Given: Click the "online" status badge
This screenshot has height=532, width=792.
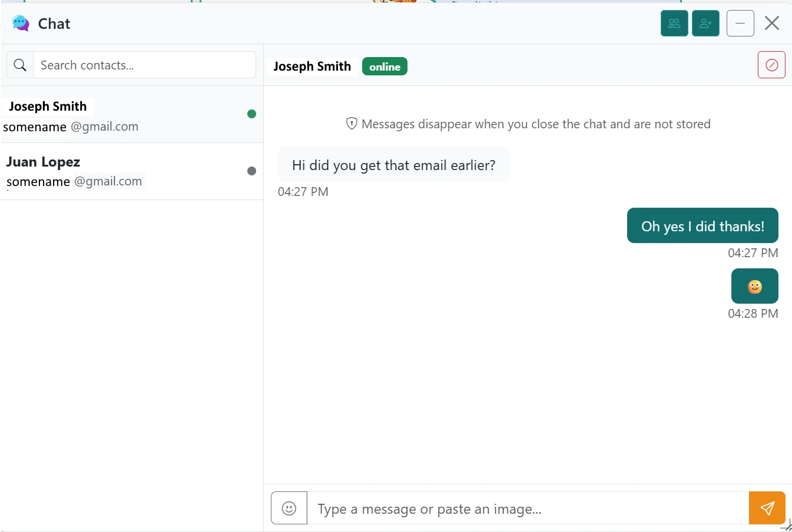Looking at the screenshot, I should [x=385, y=66].
